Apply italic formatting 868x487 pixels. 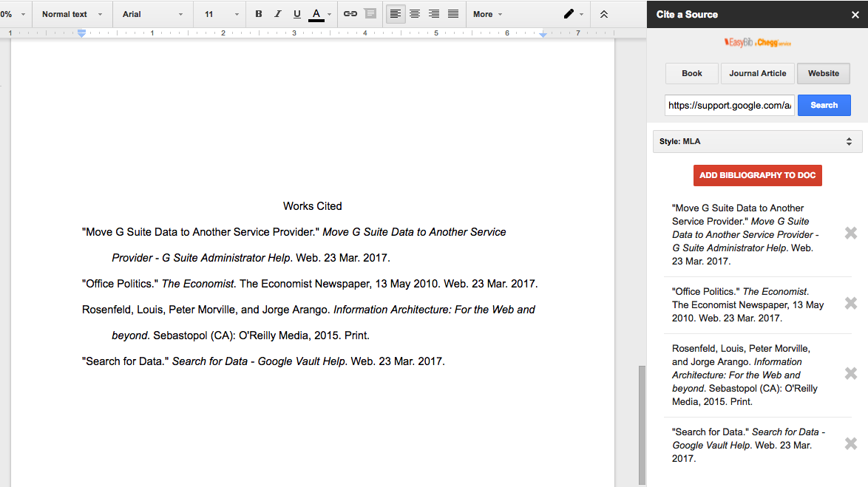tap(277, 14)
